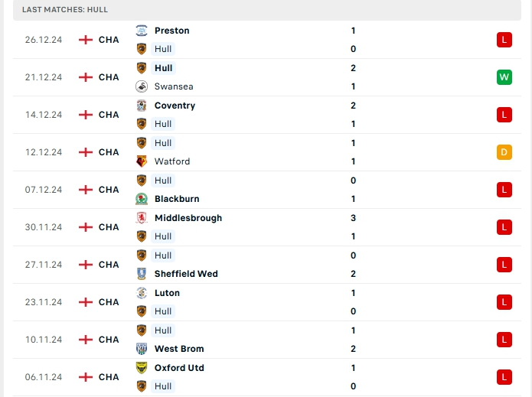This screenshot has width=532, height=397.
Task: Click the Blackburn club crest icon
Action: click(142, 199)
